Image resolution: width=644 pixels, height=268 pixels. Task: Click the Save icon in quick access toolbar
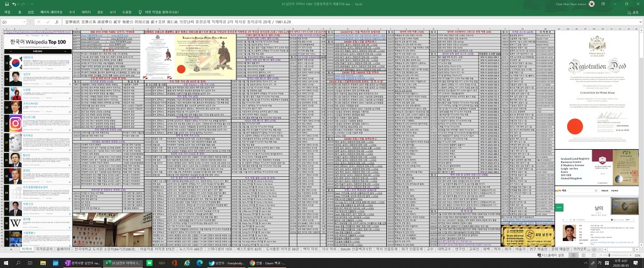click(x=8, y=4)
